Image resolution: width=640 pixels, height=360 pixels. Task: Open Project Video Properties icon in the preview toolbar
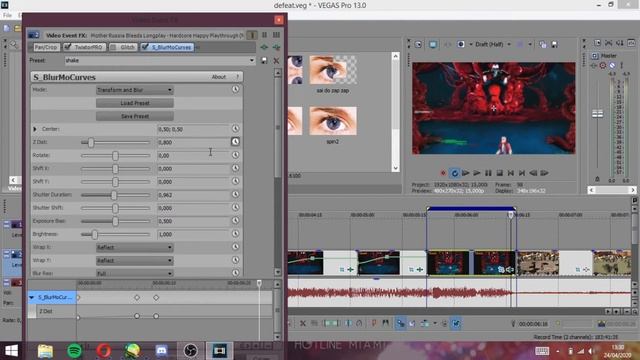pyautogui.click(x=418, y=44)
